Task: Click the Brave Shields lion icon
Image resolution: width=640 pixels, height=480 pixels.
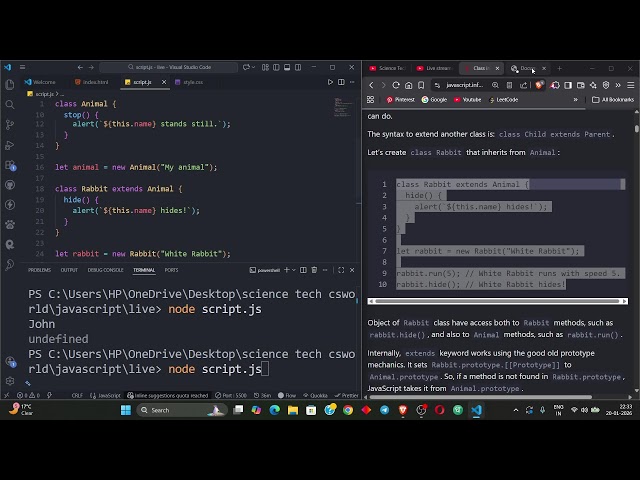Action: click(539, 85)
